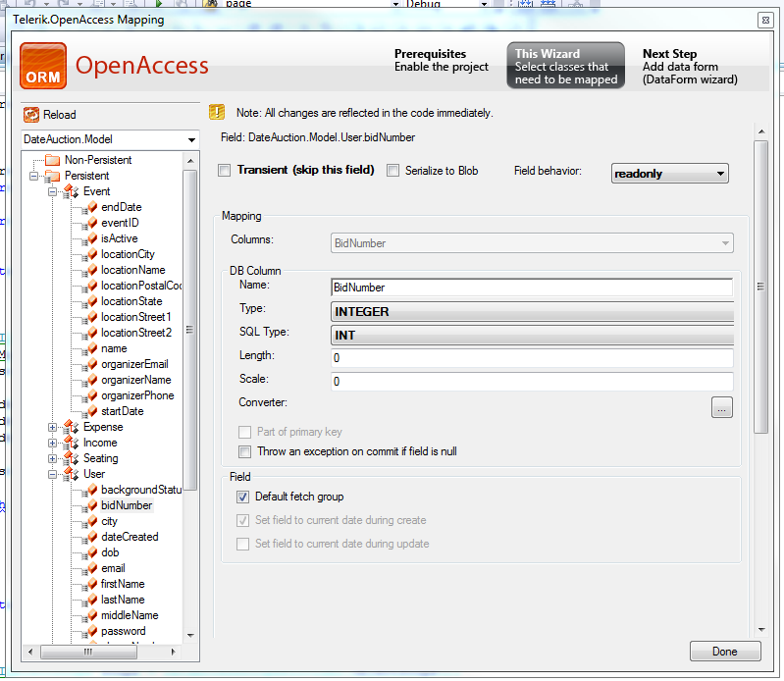Open the Columns BidNumber dropdown
This screenshot has width=784, height=681.
[532, 243]
